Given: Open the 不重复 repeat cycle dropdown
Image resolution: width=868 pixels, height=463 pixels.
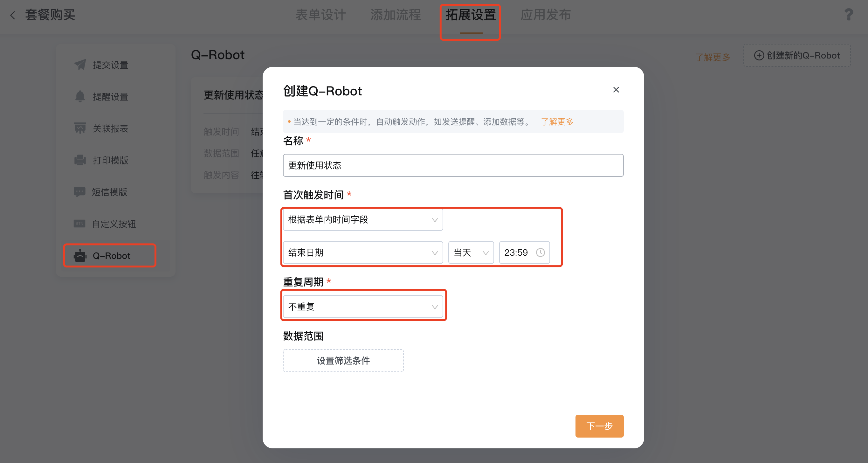Looking at the screenshot, I should tap(363, 307).
